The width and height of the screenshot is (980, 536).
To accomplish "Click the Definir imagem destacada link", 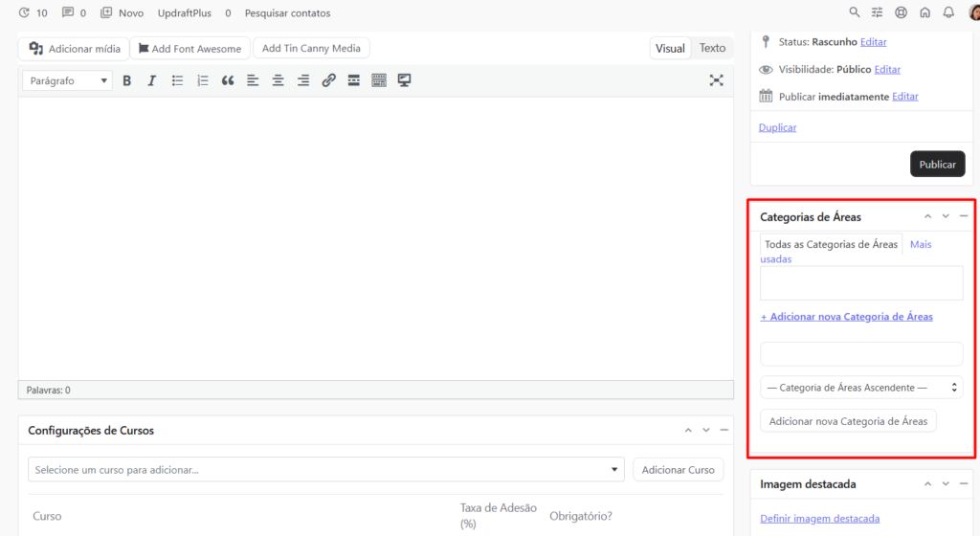I will (819, 519).
